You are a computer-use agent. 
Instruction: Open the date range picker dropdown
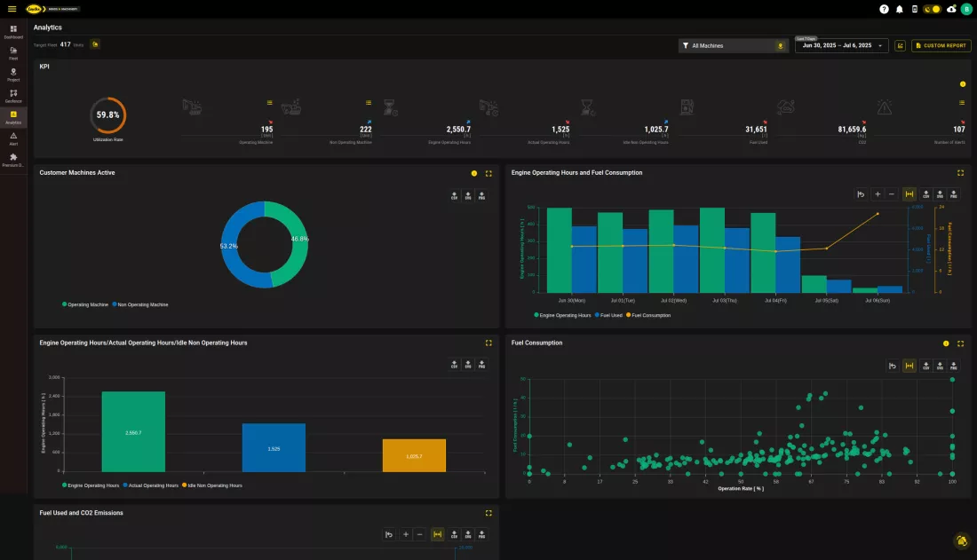tap(841, 45)
